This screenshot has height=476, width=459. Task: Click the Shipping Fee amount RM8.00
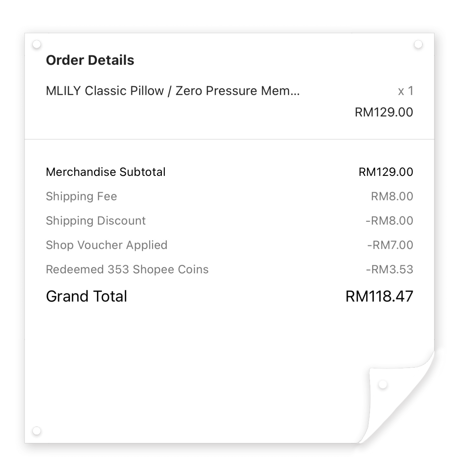(x=392, y=196)
